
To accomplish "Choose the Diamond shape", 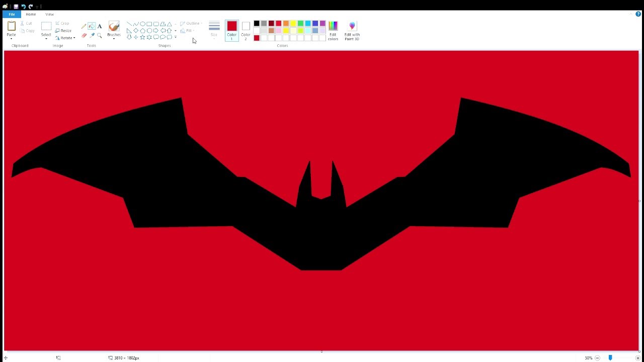I will tap(136, 31).
